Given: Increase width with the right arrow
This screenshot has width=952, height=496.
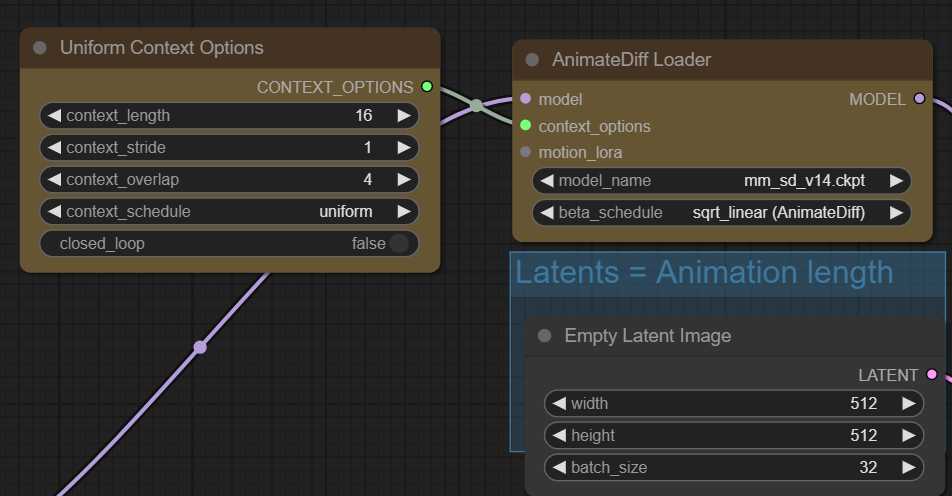Looking at the screenshot, I should pyautogui.click(x=908, y=403).
